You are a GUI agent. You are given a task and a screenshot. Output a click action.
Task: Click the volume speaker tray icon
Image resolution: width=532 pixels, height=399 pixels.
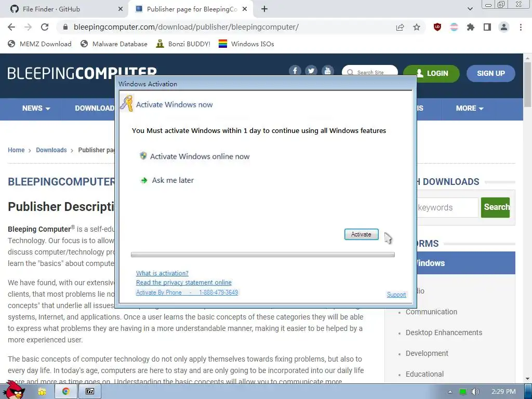[x=475, y=392]
